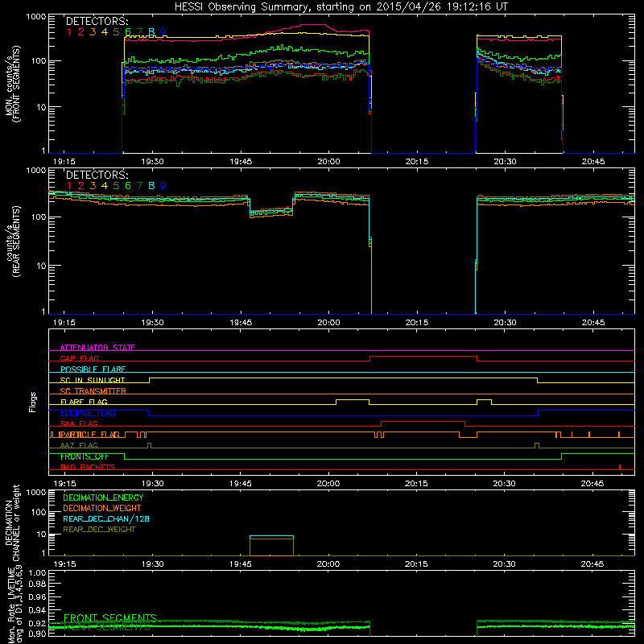Click the HESSI Observing Summary title text

pyautogui.click(x=341, y=6)
